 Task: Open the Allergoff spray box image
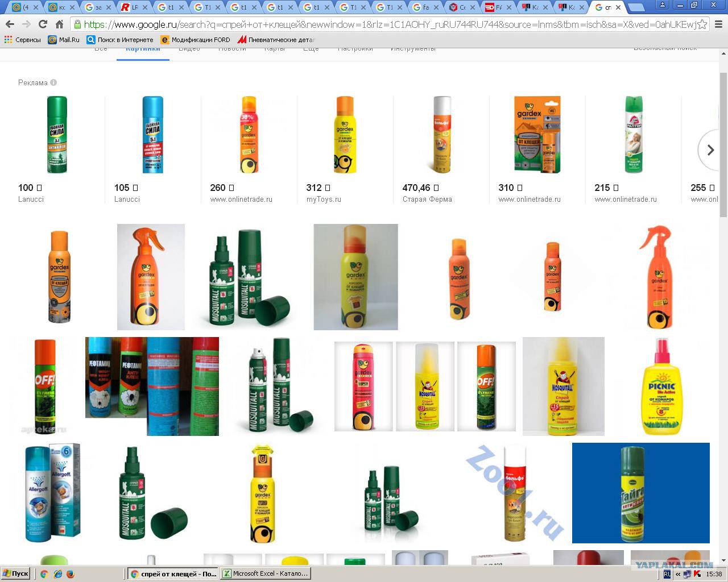52,493
